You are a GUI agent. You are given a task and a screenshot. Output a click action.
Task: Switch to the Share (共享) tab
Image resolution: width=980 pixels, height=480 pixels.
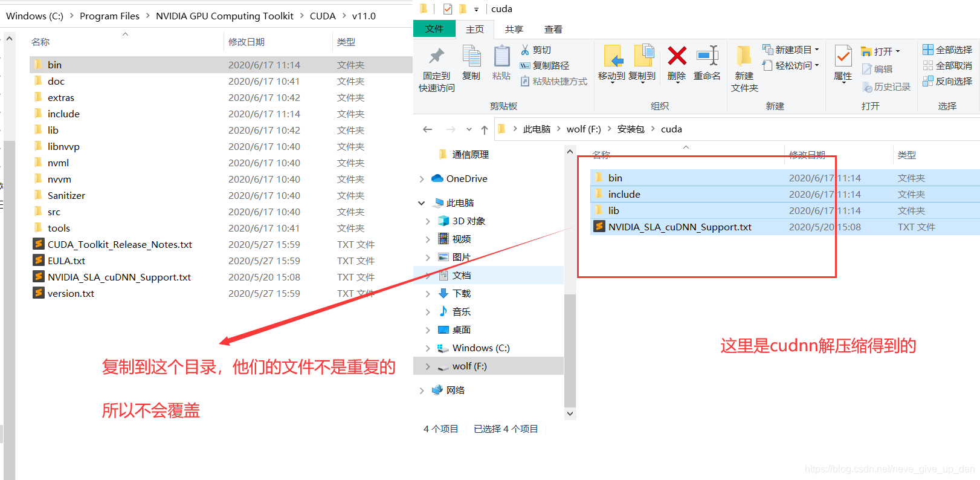point(514,29)
